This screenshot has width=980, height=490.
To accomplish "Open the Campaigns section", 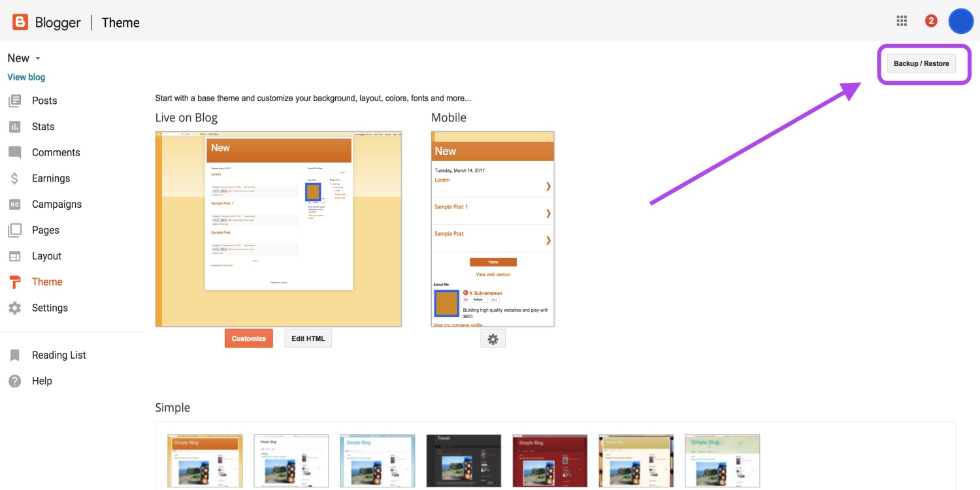I will [x=15, y=204].
